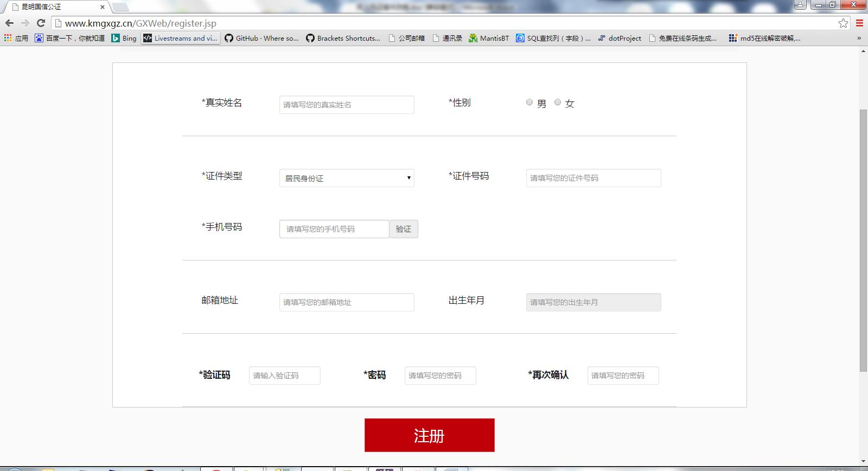The image size is (868, 471).
Task: Open the Chrome menu hamburger icon
Action: click(x=859, y=23)
